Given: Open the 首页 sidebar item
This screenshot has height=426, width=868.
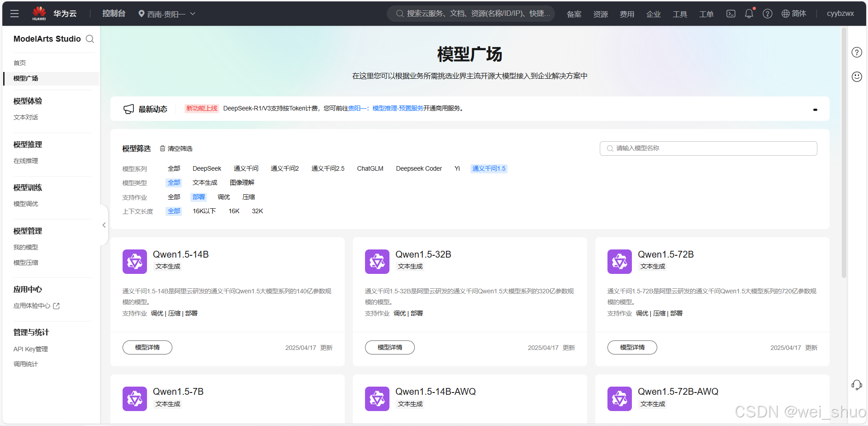Looking at the screenshot, I should pos(20,63).
